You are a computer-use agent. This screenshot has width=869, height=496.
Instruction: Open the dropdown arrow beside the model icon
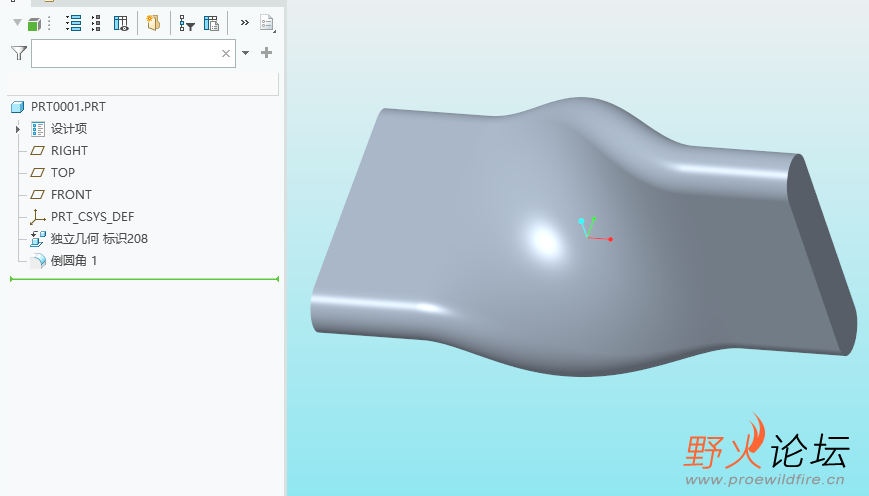click(x=17, y=22)
